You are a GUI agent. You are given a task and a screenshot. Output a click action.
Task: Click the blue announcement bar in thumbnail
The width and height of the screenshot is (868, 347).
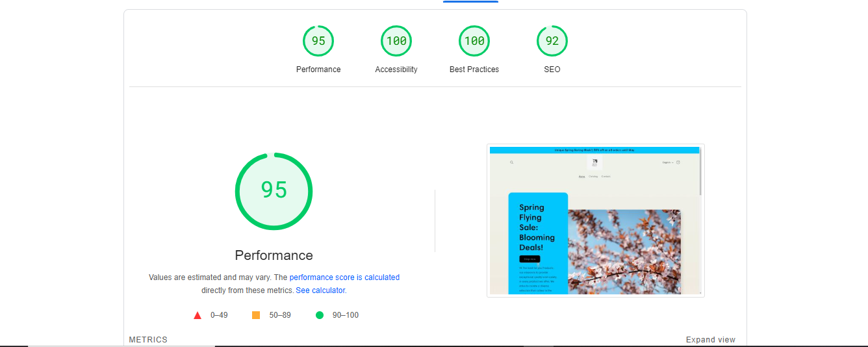594,149
